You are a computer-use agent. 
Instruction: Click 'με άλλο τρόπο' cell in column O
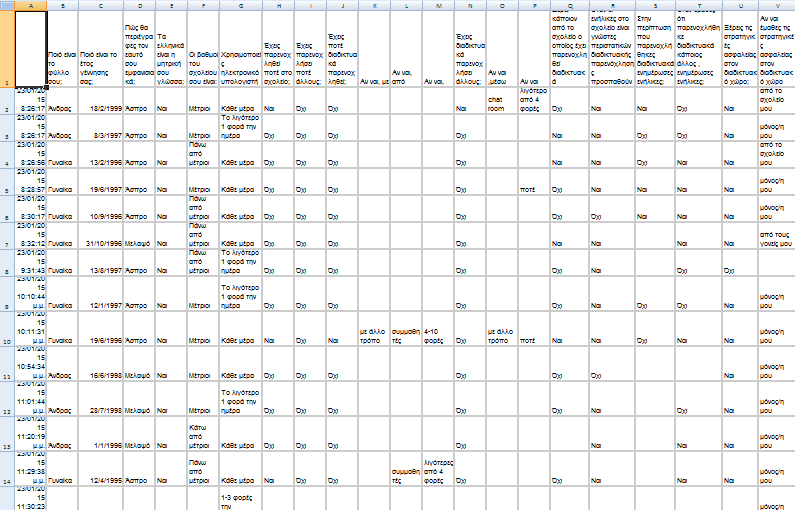[502, 329]
